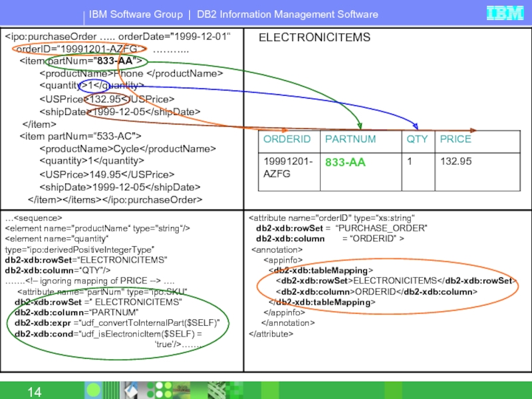This screenshot has width=532, height=399.
Task: Click the productName Phone line
Action: pos(131,73)
